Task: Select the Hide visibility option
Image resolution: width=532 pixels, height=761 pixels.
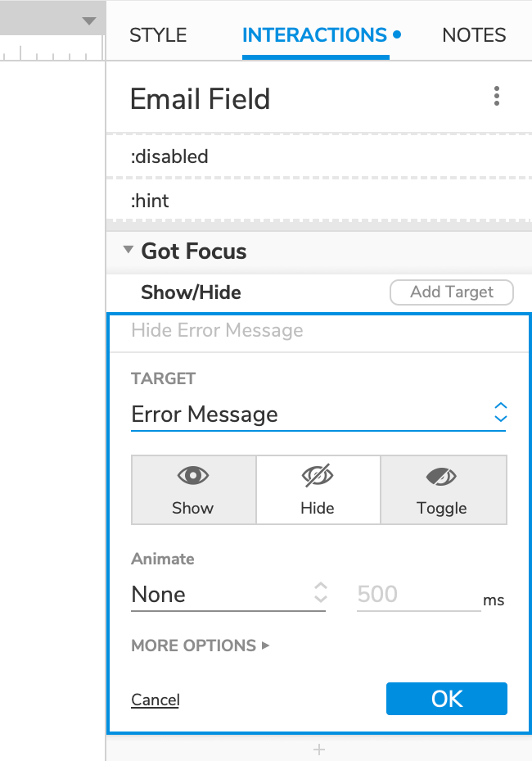Action: (x=318, y=490)
